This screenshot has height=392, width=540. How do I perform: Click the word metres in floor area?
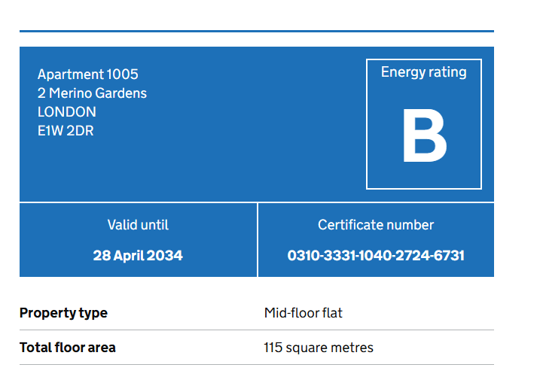tap(353, 348)
